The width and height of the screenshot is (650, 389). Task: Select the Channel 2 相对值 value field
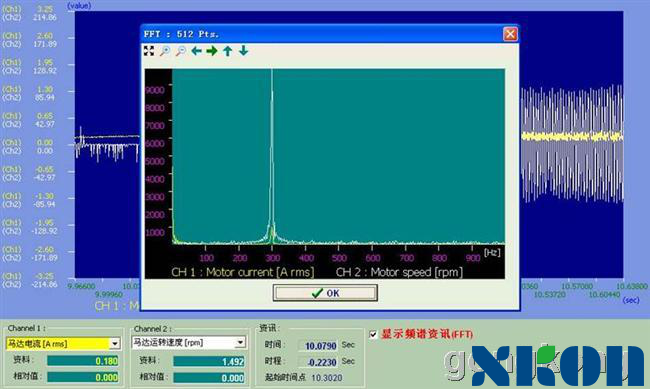point(209,378)
